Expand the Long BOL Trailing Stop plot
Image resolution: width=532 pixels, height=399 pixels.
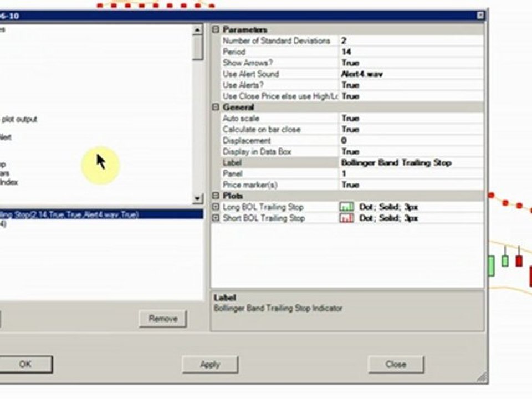click(x=216, y=207)
